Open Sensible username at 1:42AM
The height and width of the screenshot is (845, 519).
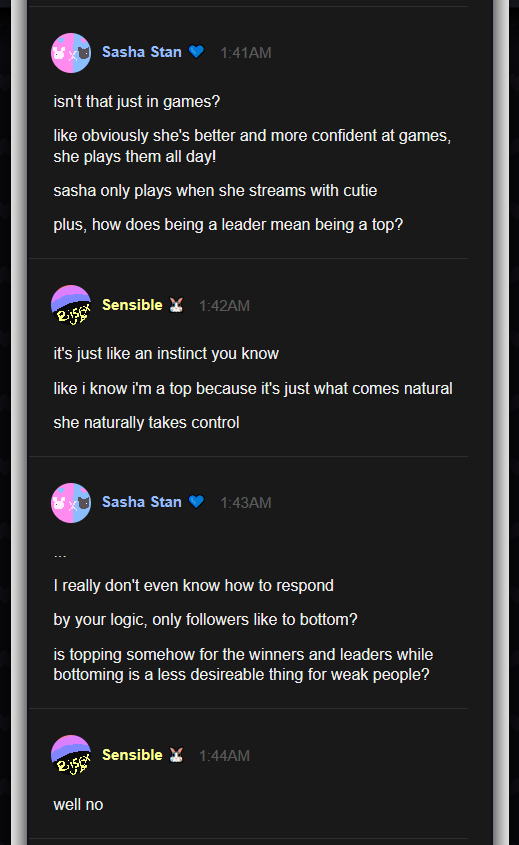[132, 305]
